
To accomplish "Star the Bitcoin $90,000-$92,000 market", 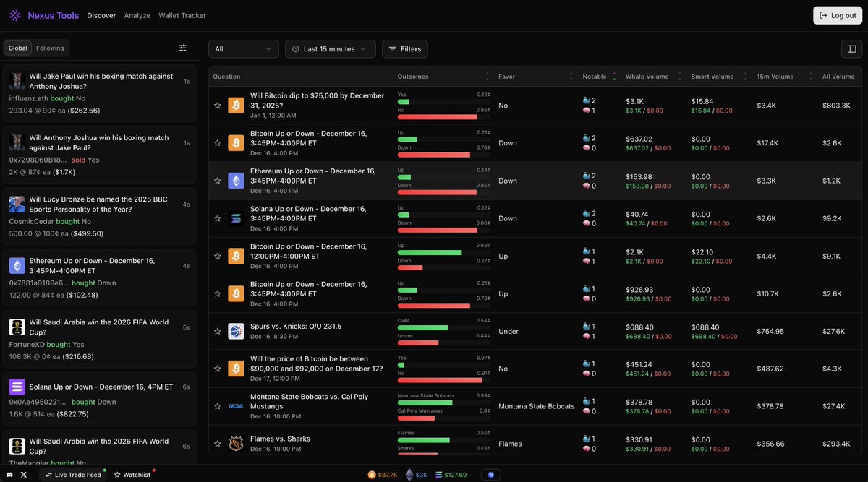I will pyautogui.click(x=217, y=369).
